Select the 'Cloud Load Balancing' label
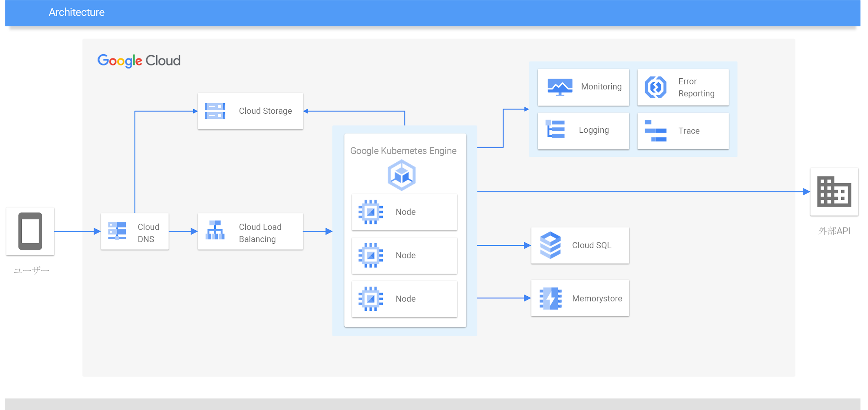868x410 pixels. point(260,233)
